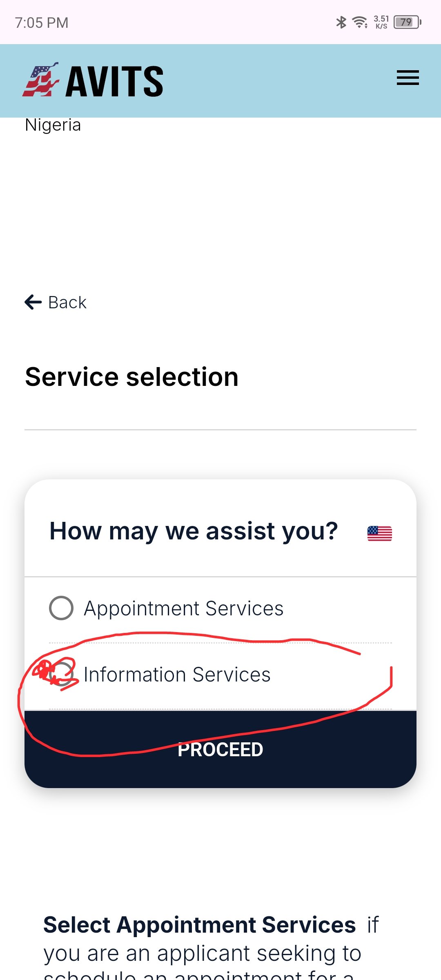Tap the Wi-Fi status icon
The width and height of the screenshot is (441, 980).
point(360,22)
